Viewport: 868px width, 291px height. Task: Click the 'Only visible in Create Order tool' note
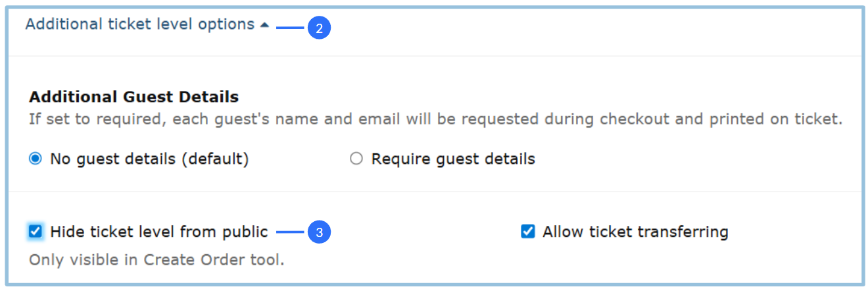click(x=157, y=260)
